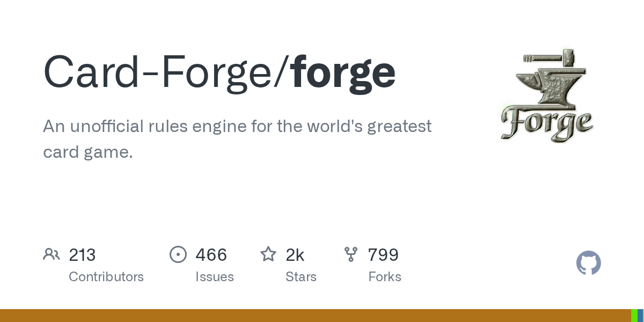Click the 799 forks count
Image resolution: width=644 pixels, height=322 pixels.
coord(383,255)
